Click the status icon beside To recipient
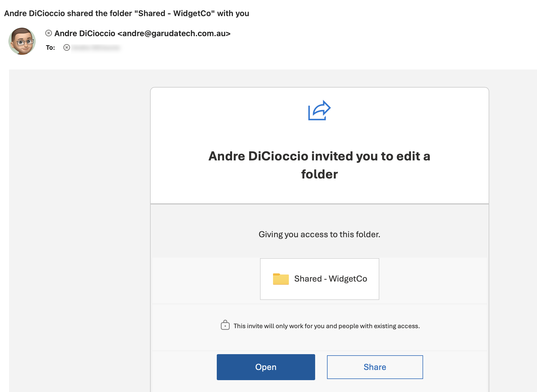Viewport: 537px width, 392px height. click(67, 47)
